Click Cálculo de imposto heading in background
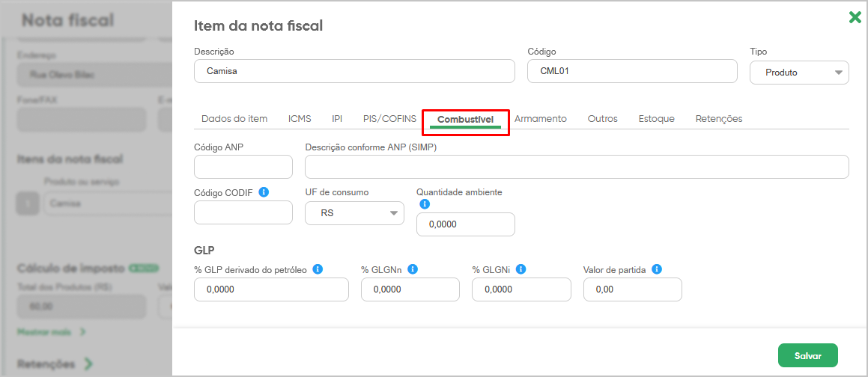This screenshot has width=868, height=377. tap(71, 269)
